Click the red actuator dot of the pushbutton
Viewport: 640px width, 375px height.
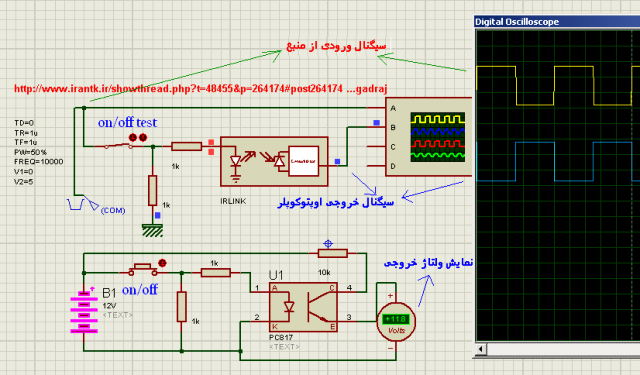point(162,263)
